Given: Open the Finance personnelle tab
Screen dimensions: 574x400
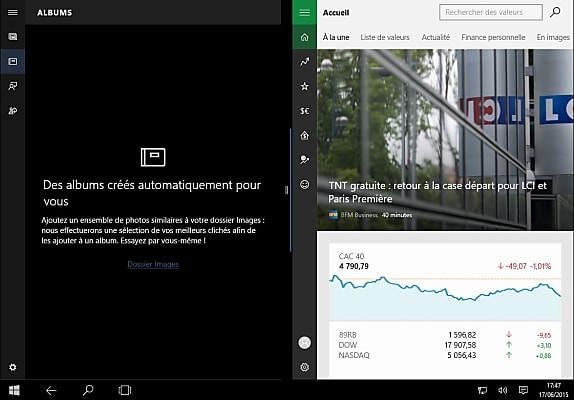Looking at the screenshot, I should tap(493, 37).
